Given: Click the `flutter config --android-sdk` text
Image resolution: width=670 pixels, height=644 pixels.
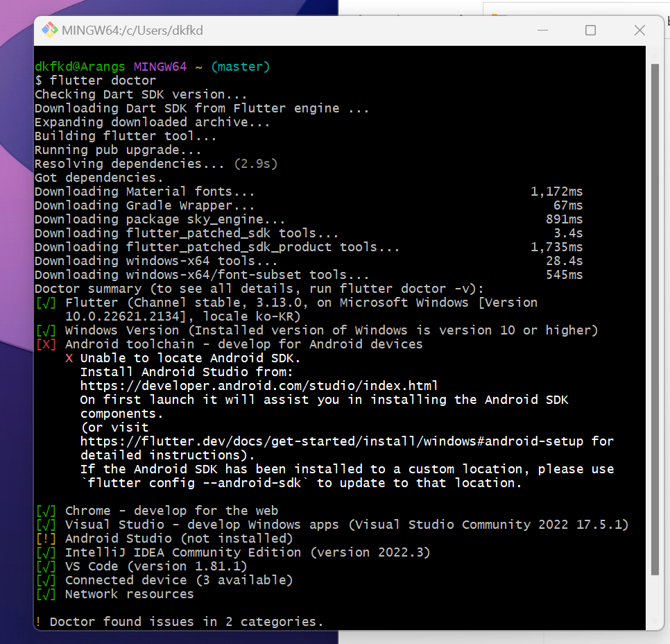Looking at the screenshot, I should point(194,483).
